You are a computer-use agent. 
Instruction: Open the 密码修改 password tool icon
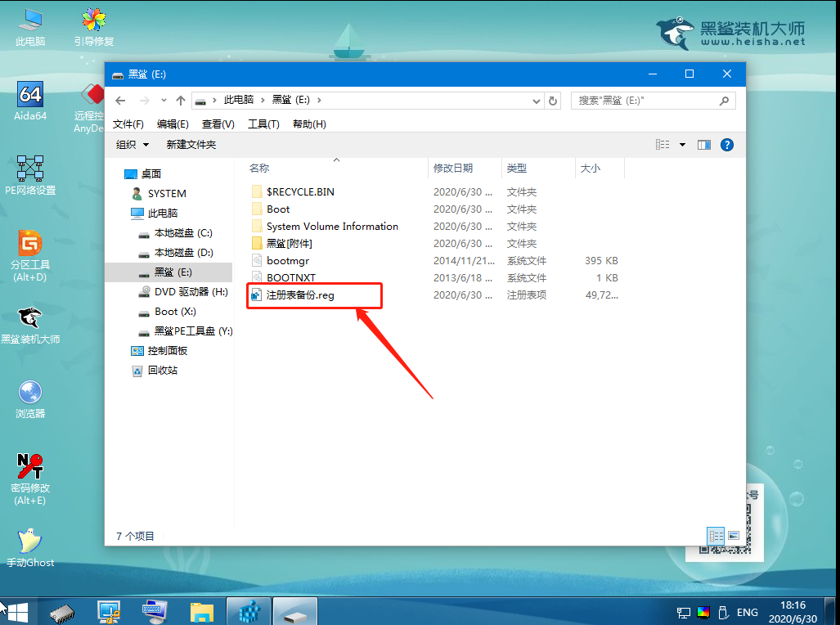coord(30,478)
